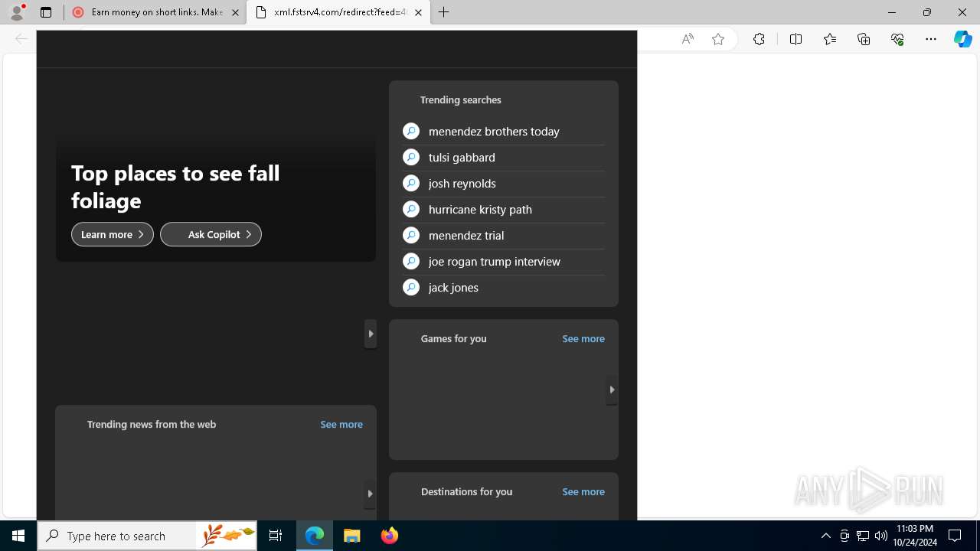
Task: Open the volume control tray icon
Action: tap(881, 536)
